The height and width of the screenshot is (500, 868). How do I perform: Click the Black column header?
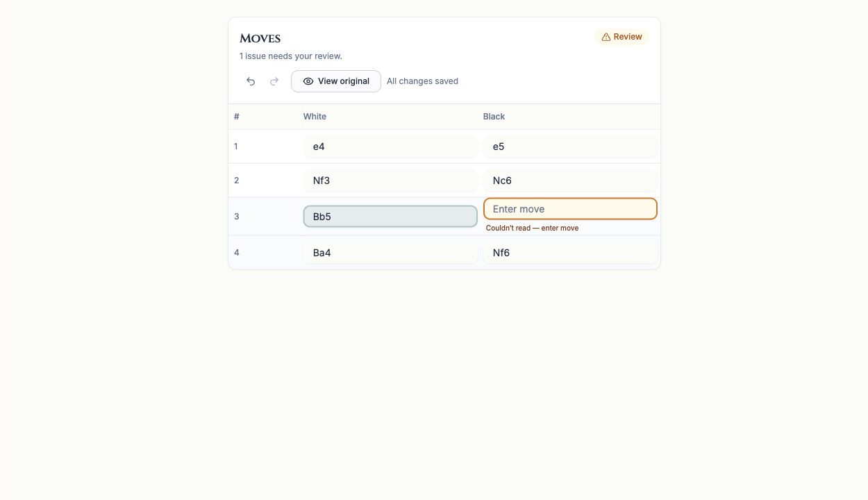(x=494, y=117)
